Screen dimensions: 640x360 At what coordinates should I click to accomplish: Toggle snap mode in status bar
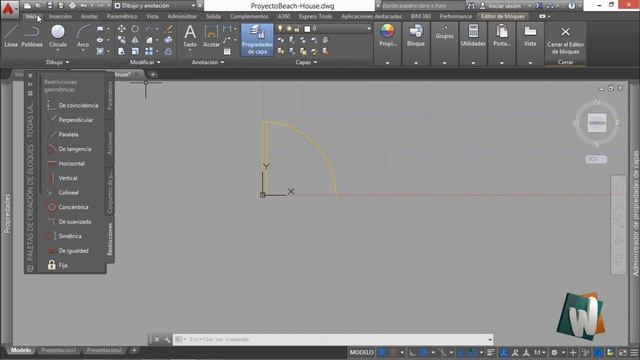click(393, 352)
